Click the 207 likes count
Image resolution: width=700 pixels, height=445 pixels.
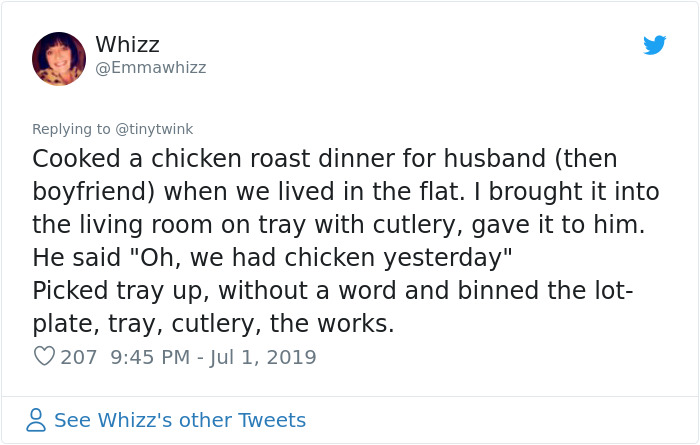(x=79, y=357)
